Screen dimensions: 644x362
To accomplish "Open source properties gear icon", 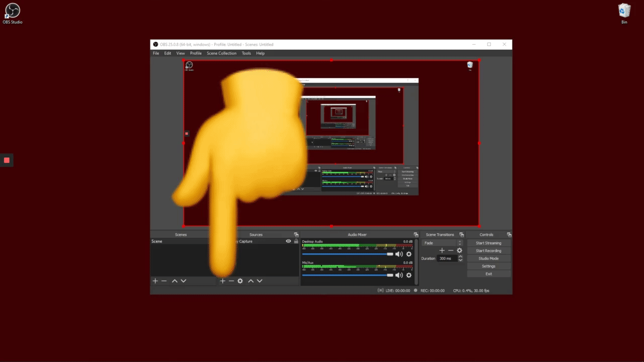I will click(x=240, y=281).
